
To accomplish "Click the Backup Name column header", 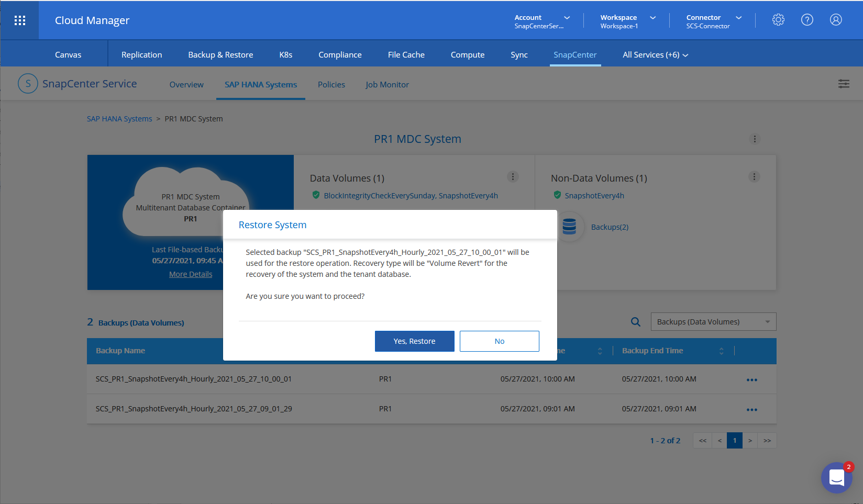I will click(x=120, y=351).
